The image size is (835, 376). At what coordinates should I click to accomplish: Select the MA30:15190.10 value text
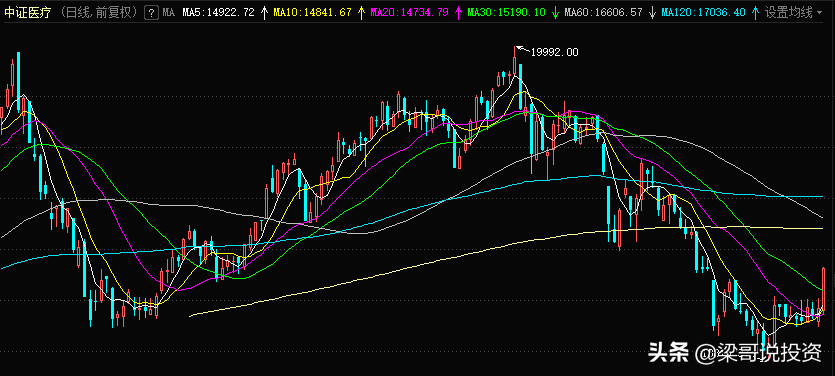coord(506,12)
